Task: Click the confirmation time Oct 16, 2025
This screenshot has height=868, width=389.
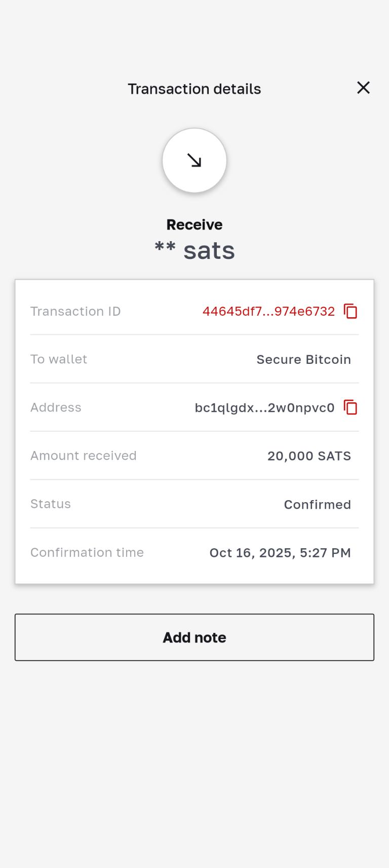Action: pyautogui.click(x=280, y=553)
